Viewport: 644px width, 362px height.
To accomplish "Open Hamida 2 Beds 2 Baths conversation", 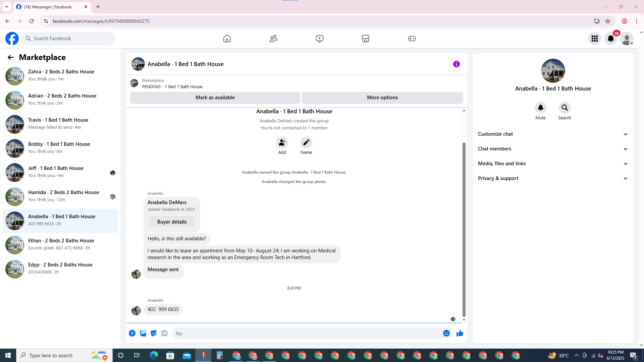I will point(60,196).
